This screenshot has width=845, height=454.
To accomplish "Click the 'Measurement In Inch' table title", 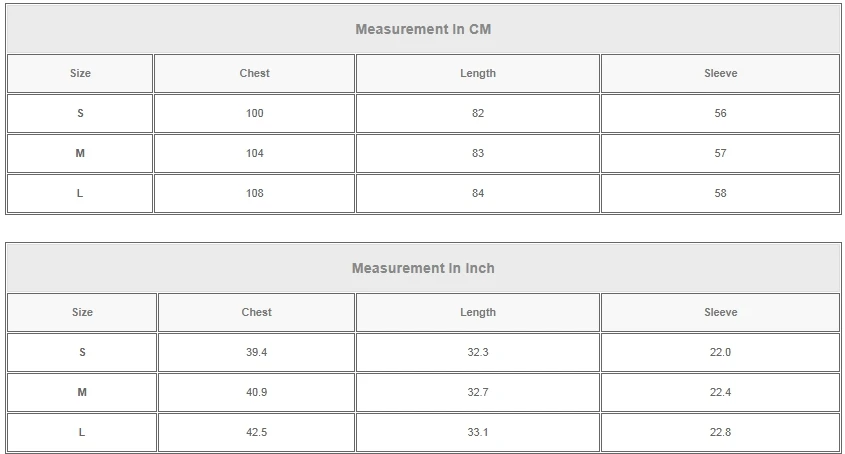I will pos(423,269).
